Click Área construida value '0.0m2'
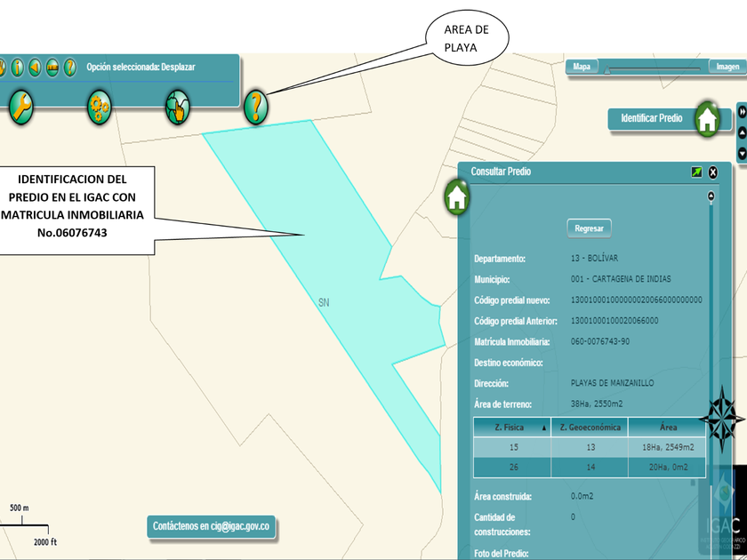The image size is (747, 560). (582, 497)
